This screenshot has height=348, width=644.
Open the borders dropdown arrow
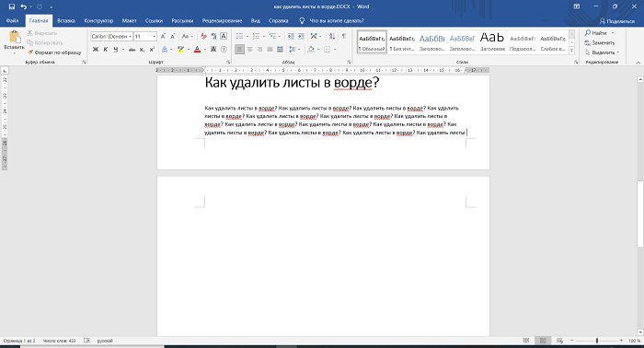pyautogui.click(x=335, y=50)
